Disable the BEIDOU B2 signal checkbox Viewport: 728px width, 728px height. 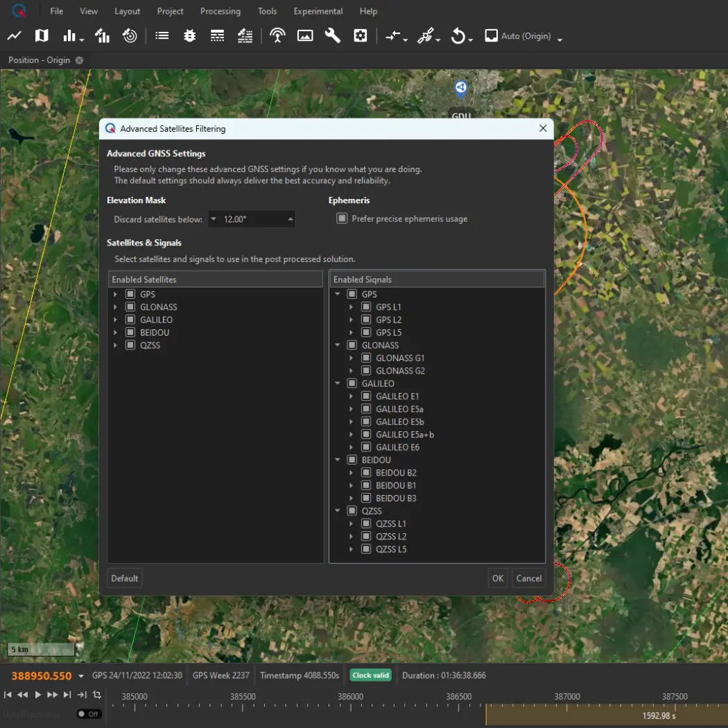pyautogui.click(x=366, y=472)
